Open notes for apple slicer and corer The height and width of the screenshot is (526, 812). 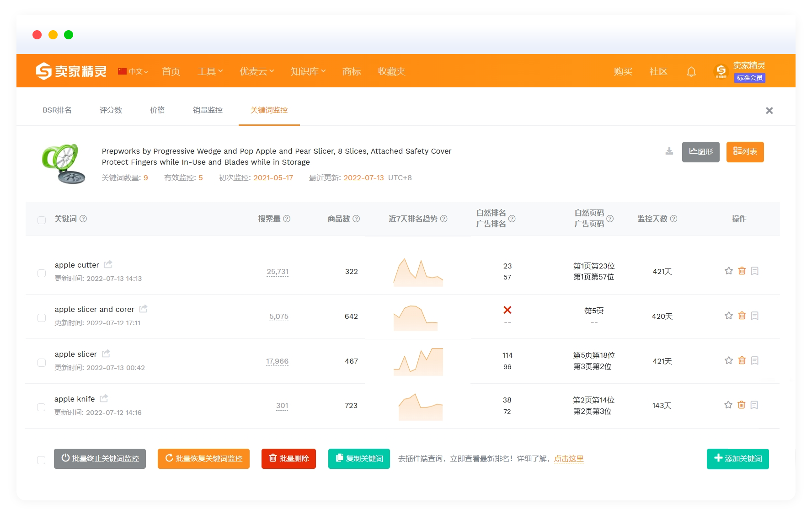point(755,316)
